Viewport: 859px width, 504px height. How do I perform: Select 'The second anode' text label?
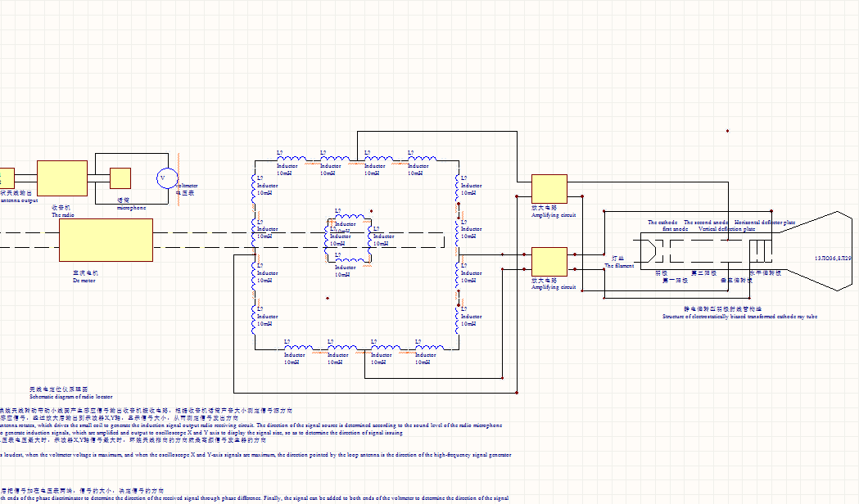706,223
